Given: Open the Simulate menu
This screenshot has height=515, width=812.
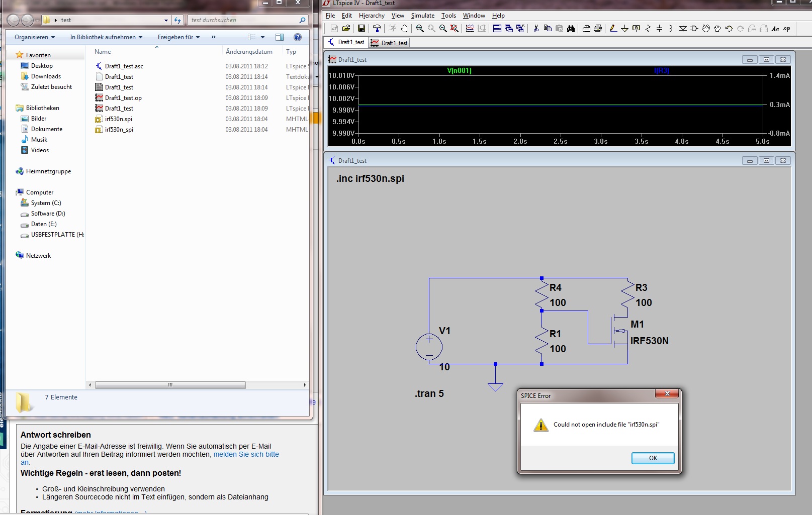Looking at the screenshot, I should pyautogui.click(x=422, y=16).
